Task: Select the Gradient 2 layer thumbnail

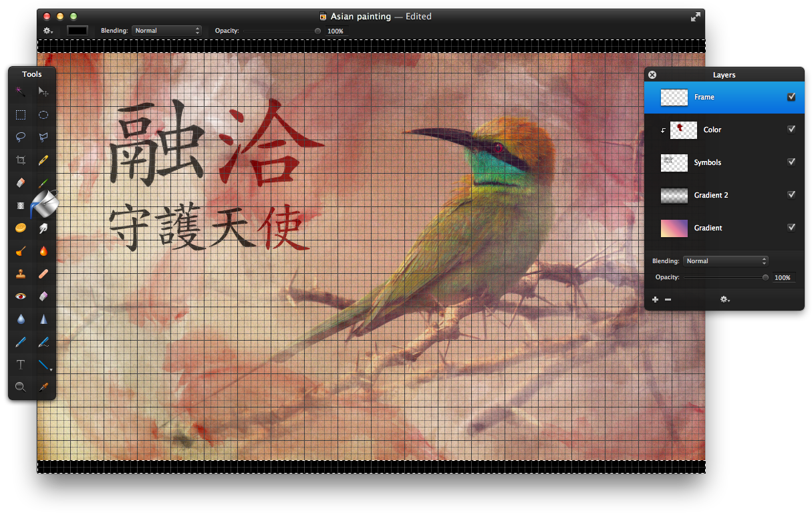Action: (674, 195)
